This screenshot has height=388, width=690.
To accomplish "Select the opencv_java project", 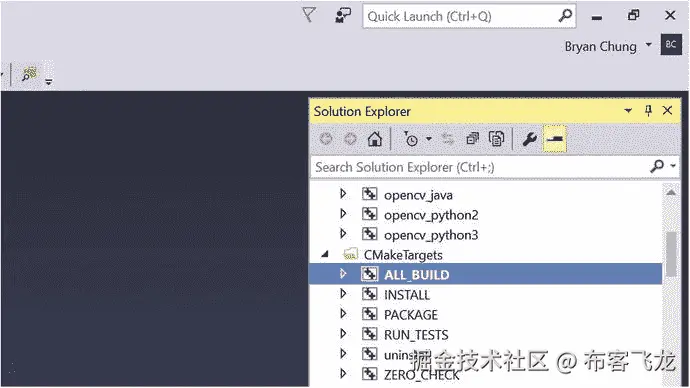I will coord(418,195).
